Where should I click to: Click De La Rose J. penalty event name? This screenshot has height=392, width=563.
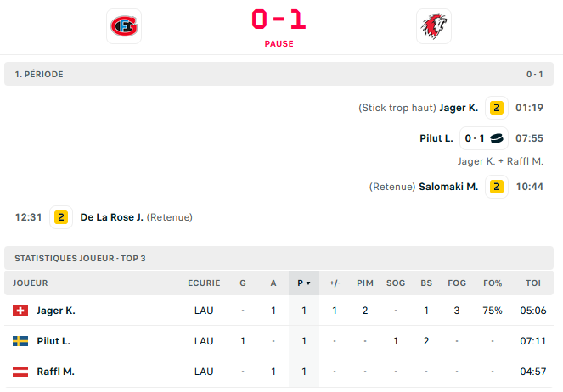point(112,217)
